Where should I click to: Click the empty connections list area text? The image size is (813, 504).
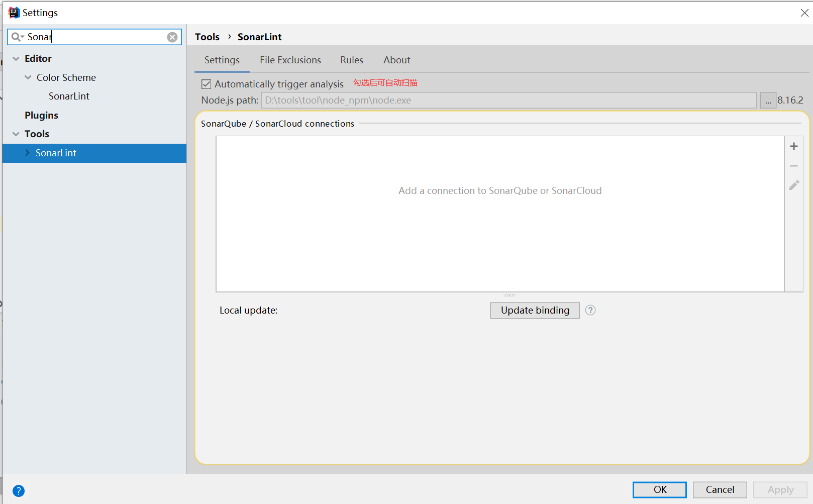(x=500, y=191)
